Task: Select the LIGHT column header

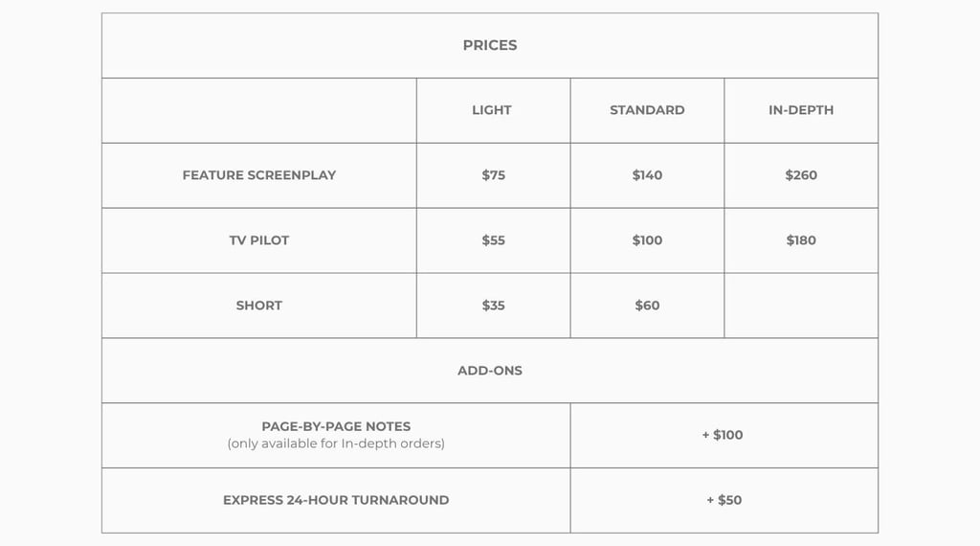Action: [x=491, y=110]
